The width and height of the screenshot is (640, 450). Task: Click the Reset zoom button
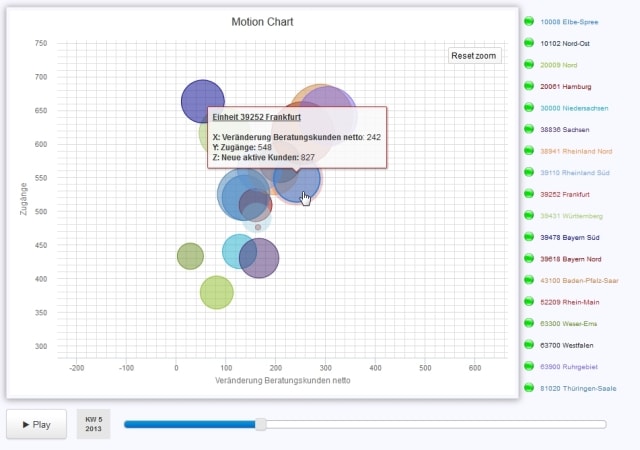pos(473,56)
